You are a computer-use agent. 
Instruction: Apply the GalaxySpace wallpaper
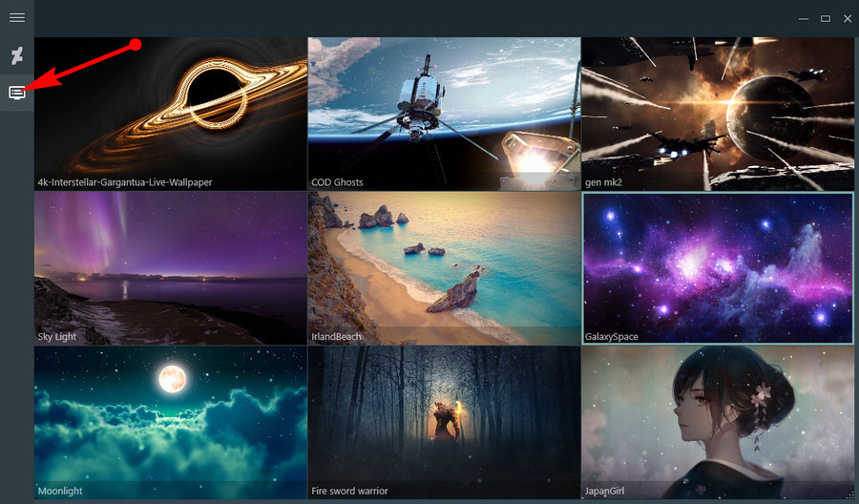[718, 268]
